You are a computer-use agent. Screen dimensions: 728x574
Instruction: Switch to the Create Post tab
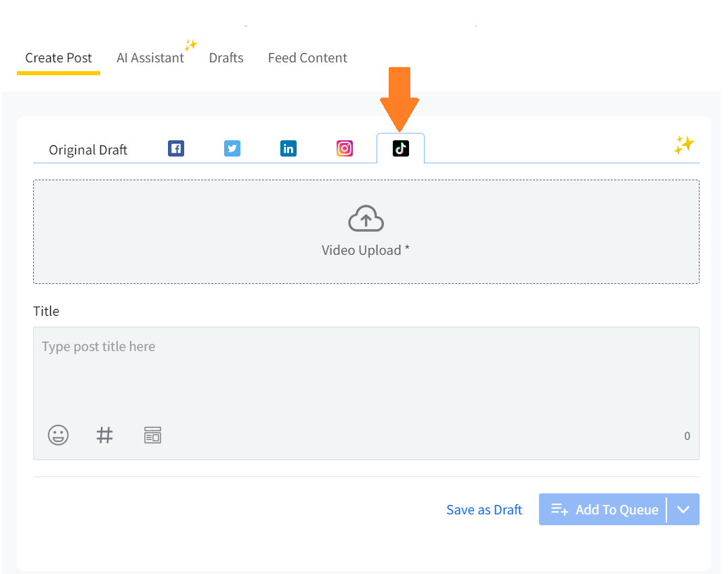point(58,58)
